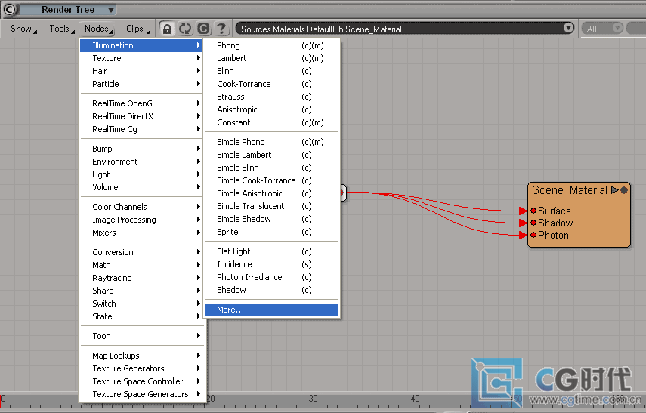Choose the Simple Lambert shader

[x=272, y=155]
